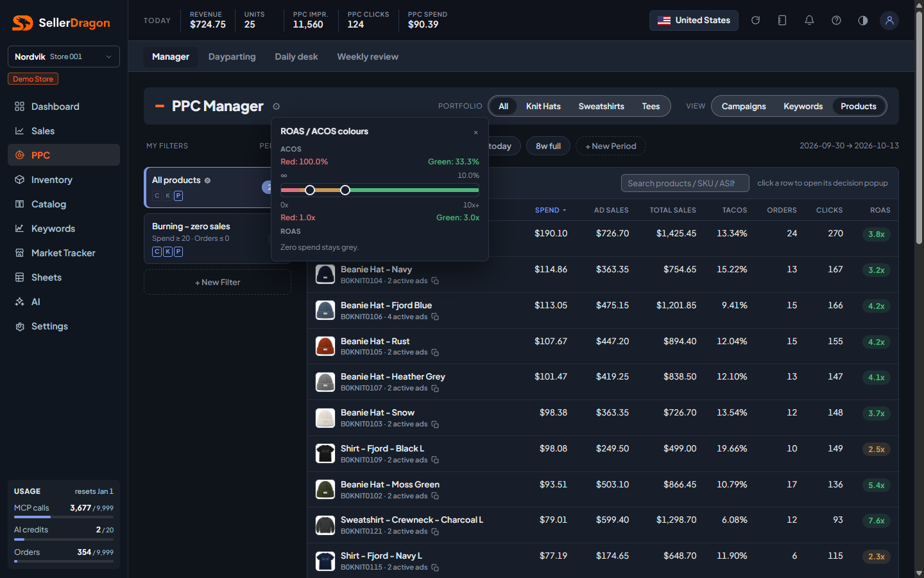Open PPC Manager colour settings gear
This screenshot has height=578, width=924.
277,107
